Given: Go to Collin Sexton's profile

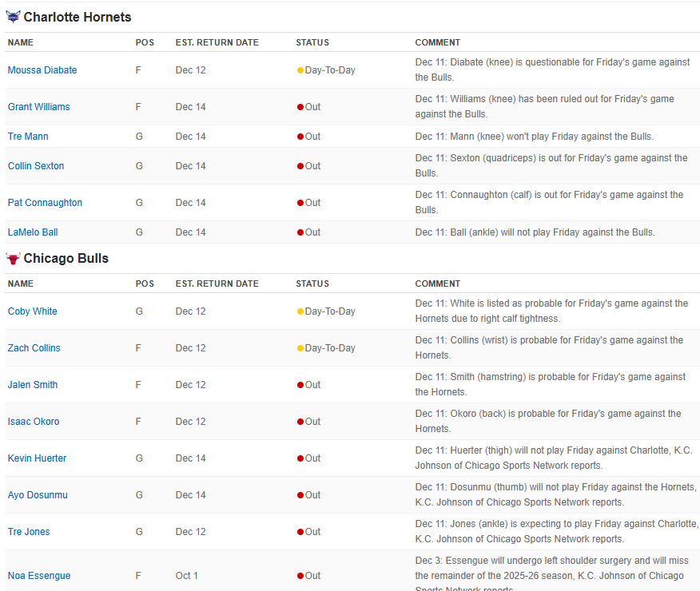Looking at the screenshot, I should pos(36,166).
